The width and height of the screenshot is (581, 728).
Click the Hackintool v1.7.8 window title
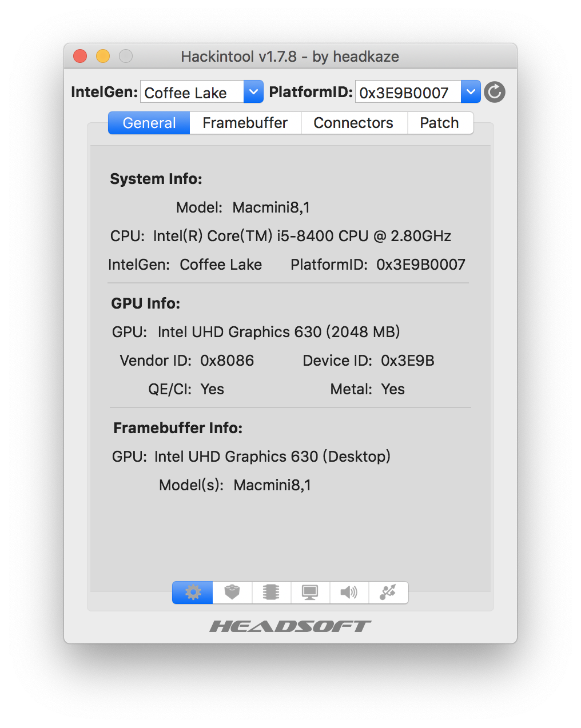tap(290, 57)
